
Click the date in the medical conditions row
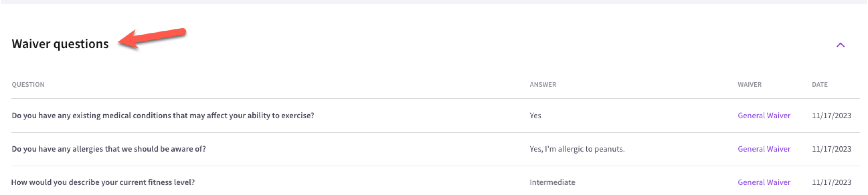pyautogui.click(x=831, y=115)
